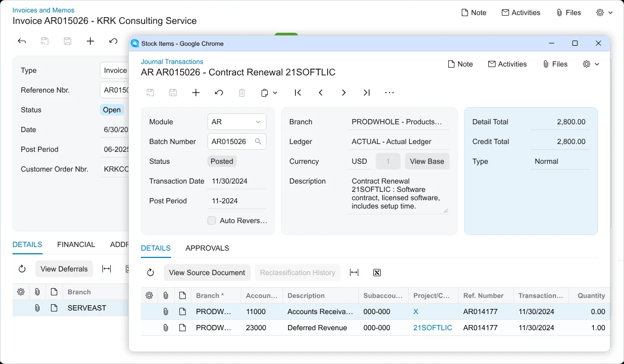624x364 pixels.
Task: Refresh the journal details grid
Action: [150, 272]
